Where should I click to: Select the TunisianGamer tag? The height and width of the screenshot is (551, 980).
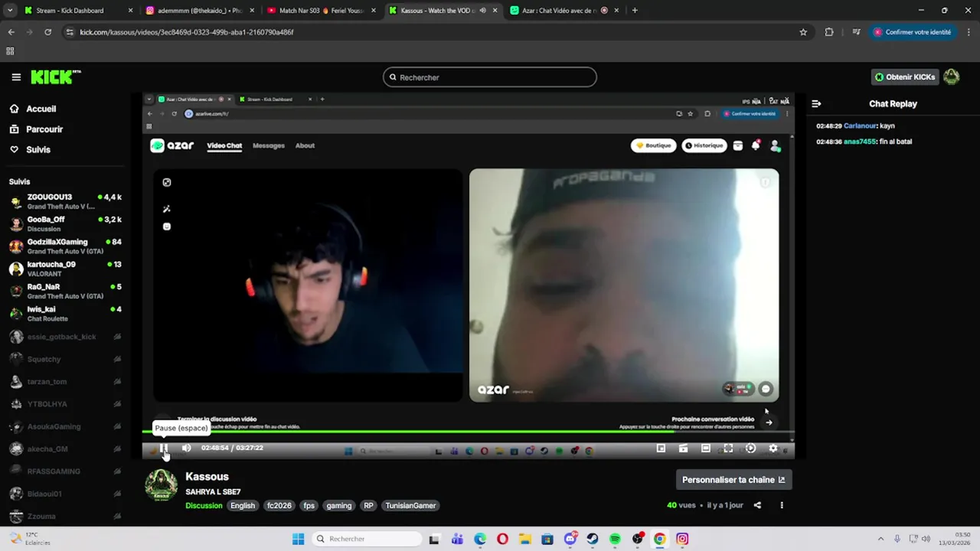[x=410, y=505]
